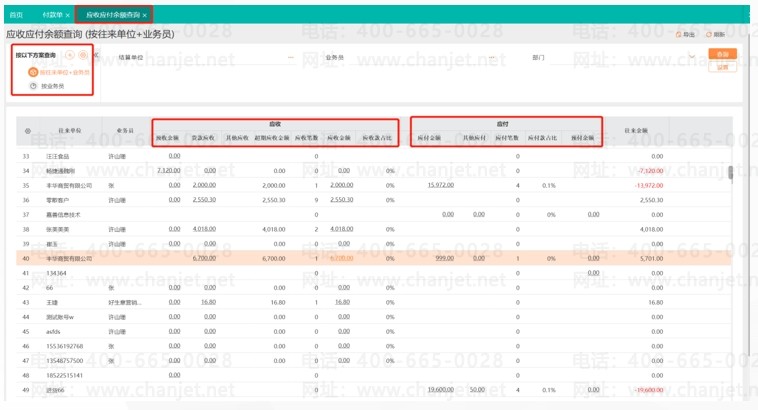
Task: Open the query scheme settings gear icon
Action: [x=83, y=55]
